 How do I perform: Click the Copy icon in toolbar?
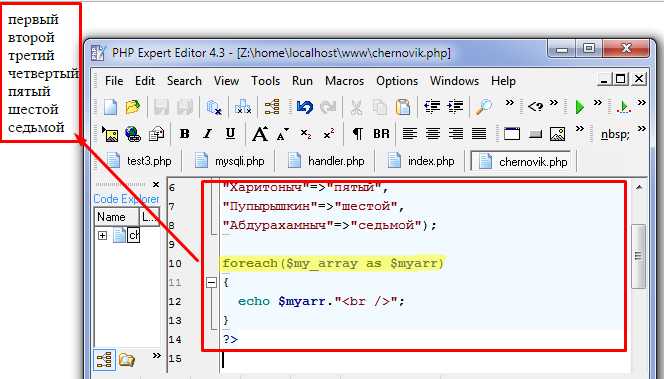pos(379,107)
